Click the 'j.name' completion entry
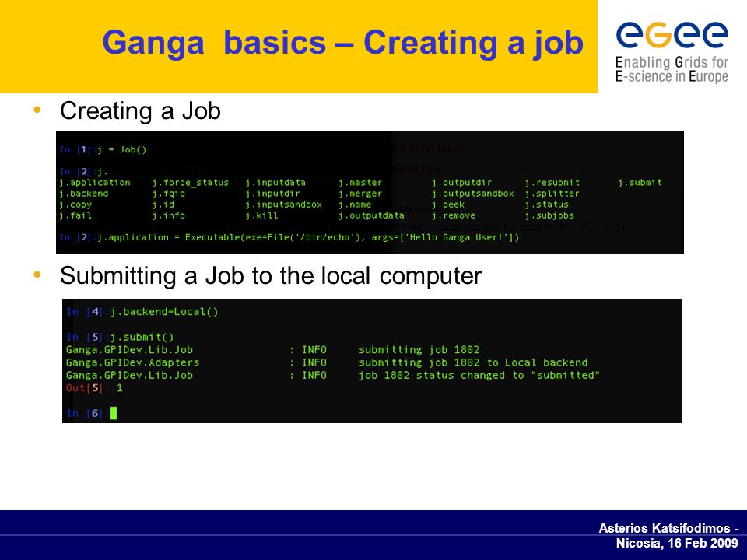 [355, 205]
